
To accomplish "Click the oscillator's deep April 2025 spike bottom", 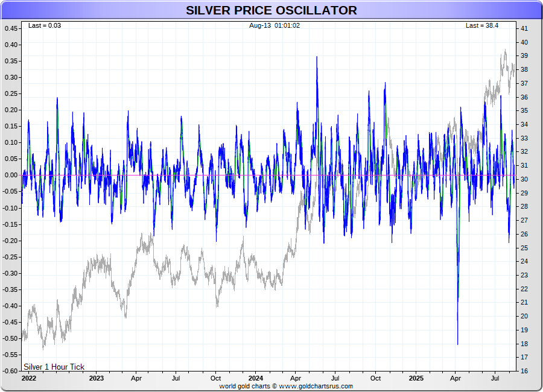I will pyautogui.click(x=457, y=344).
